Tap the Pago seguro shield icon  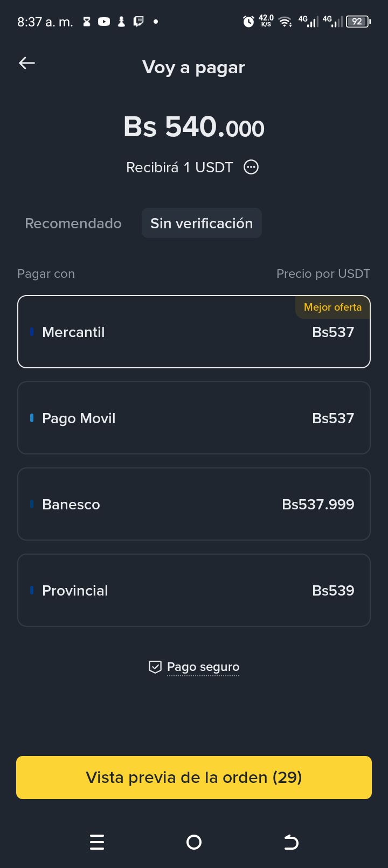tap(155, 667)
